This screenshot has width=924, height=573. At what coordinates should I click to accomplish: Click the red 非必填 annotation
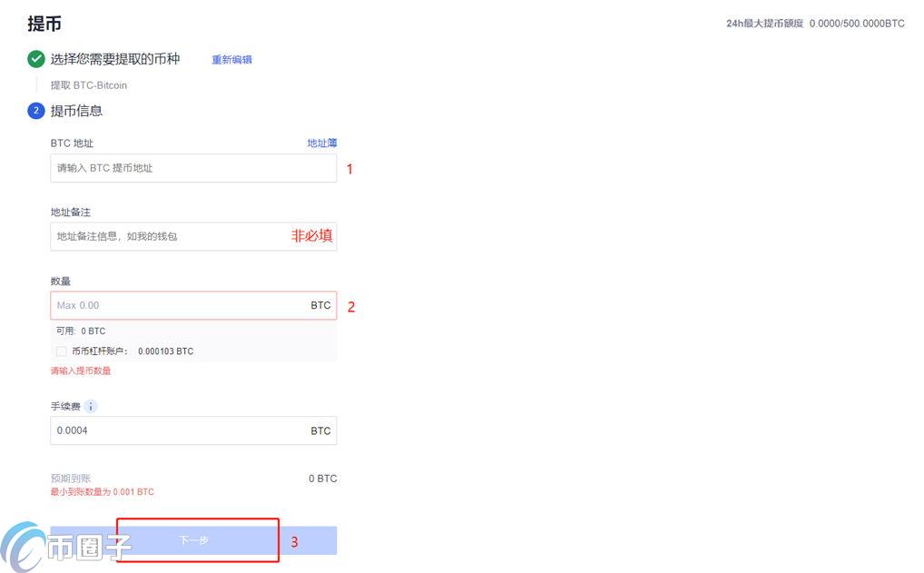312,236
